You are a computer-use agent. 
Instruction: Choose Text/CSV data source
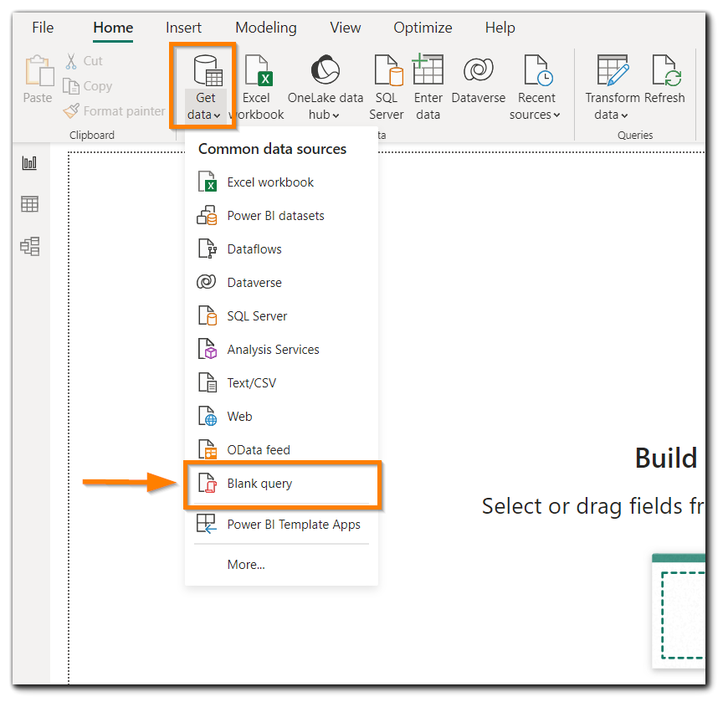281,382
